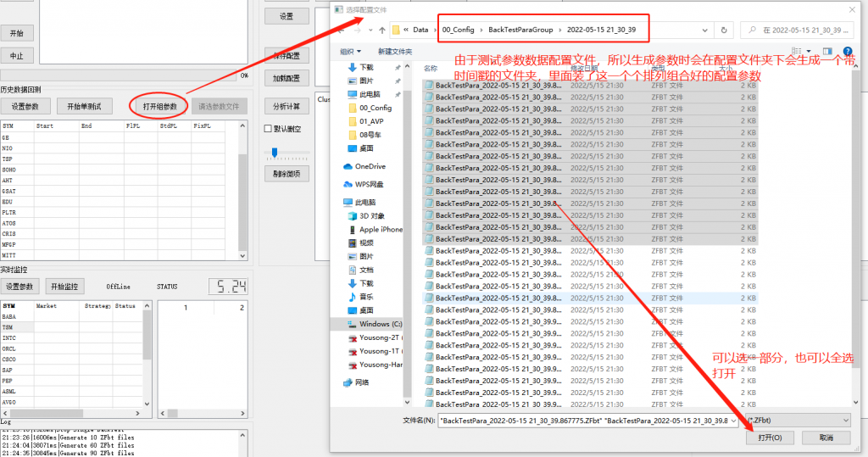Open recent locations dropdown beside forward arrow
Screen dimensions: 868x457
click(370, 31)
